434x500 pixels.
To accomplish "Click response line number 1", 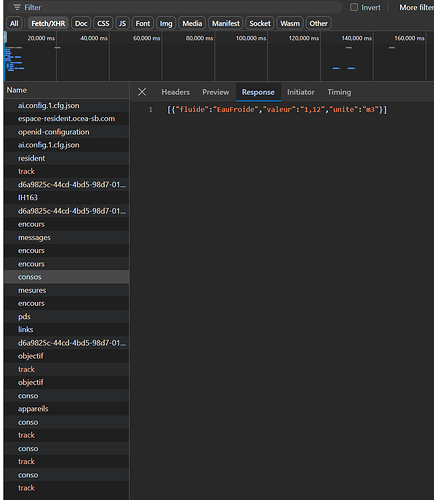I will [x=151, y=109].
